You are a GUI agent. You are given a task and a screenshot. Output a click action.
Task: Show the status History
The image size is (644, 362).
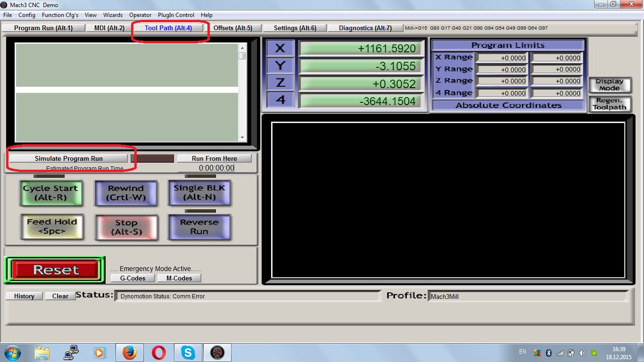tap(24, 296)
